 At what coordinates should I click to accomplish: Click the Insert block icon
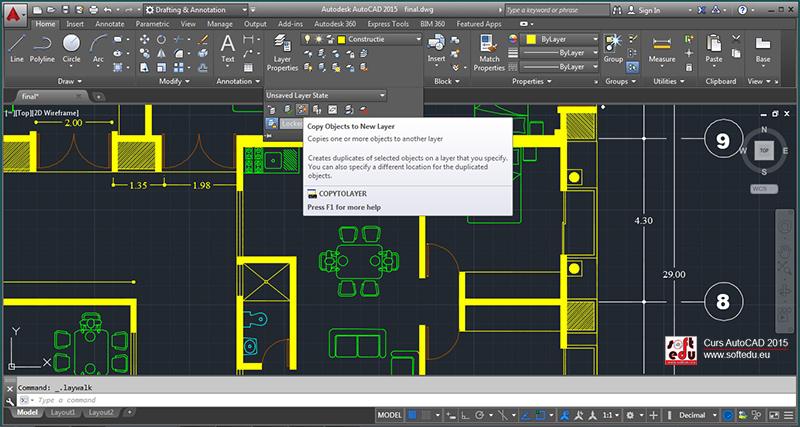pyautogui.click(x=436, y=48)
